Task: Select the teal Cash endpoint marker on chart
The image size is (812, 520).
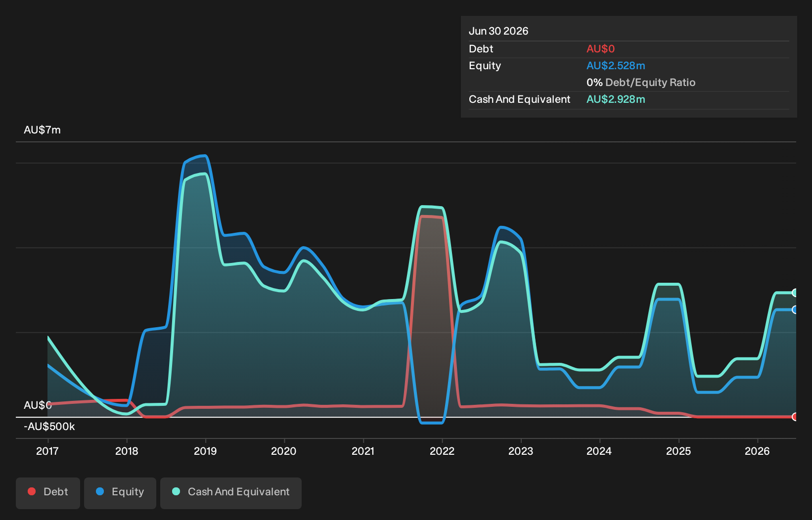Action: 795,293
